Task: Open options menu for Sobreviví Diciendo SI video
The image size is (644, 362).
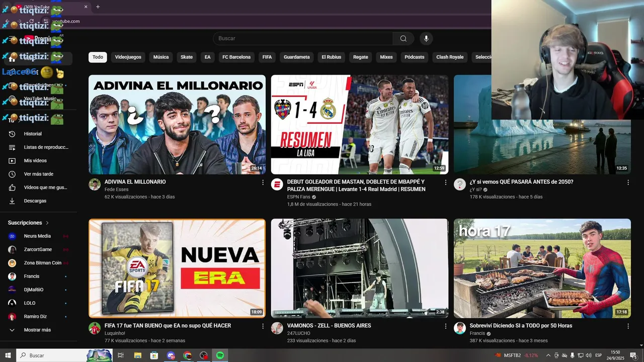Action: pyautogui.click(x=628, y=326)
